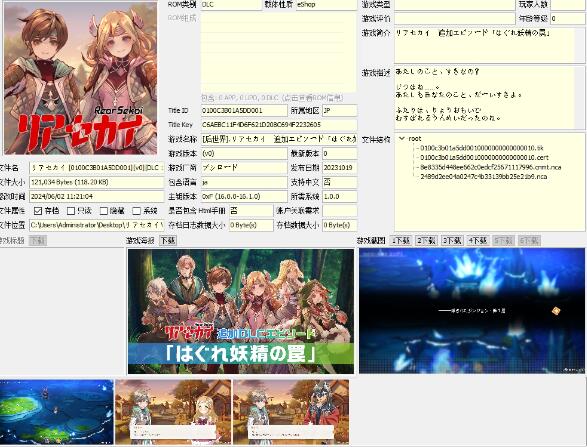Click the save journal size field 0 Byte(s)

pos(251,225)
